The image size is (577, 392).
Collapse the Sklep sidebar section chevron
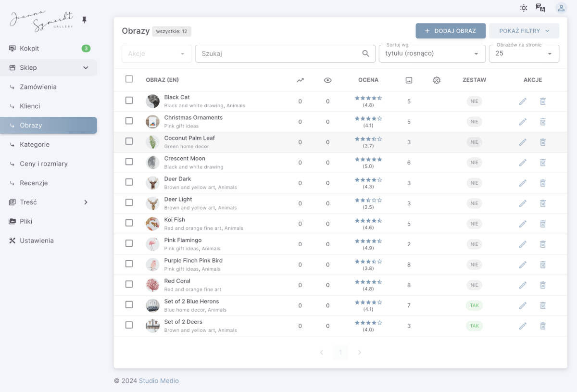tap(86, 68)
